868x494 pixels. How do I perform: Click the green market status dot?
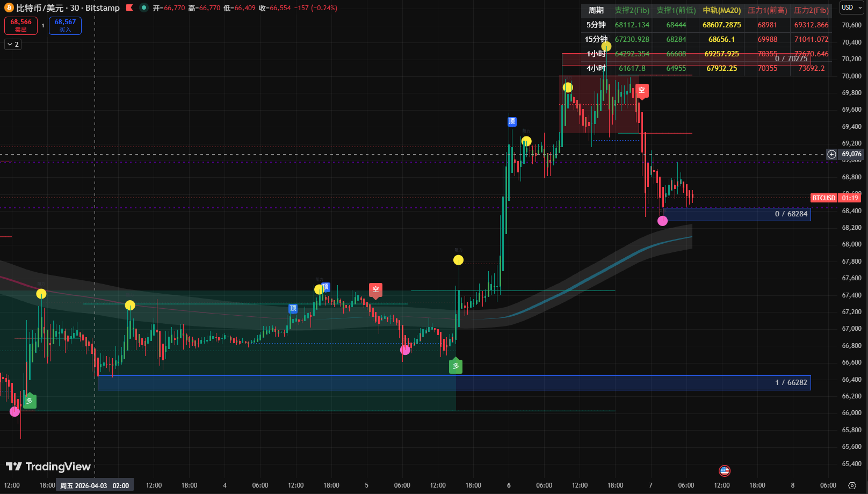[143, 8]
